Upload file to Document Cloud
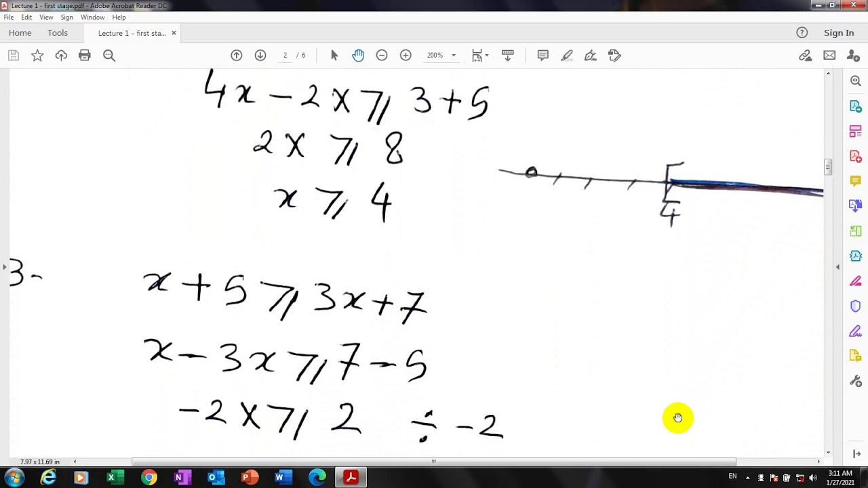This screenshot has height=488, width=868. coord(61,56)
